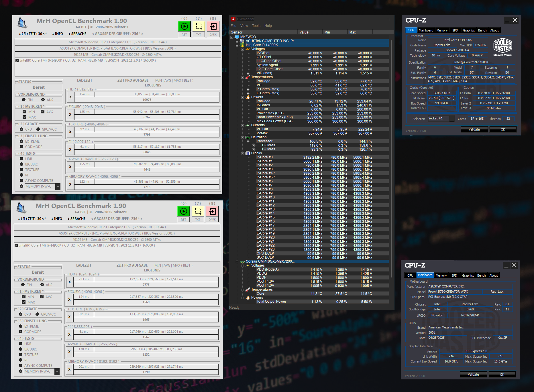Image resolution: width=534 pixels, height=392 pixels.
Task: Click the Currents icon in the HWMonitor tree
Action: click(248, 125)
